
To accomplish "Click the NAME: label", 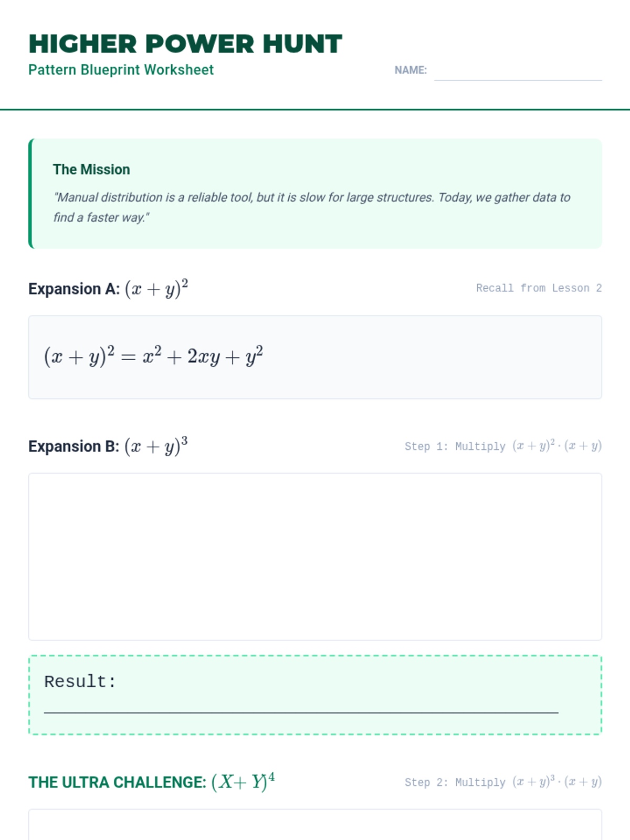I will pyautogui.click(x=411, y=70).
